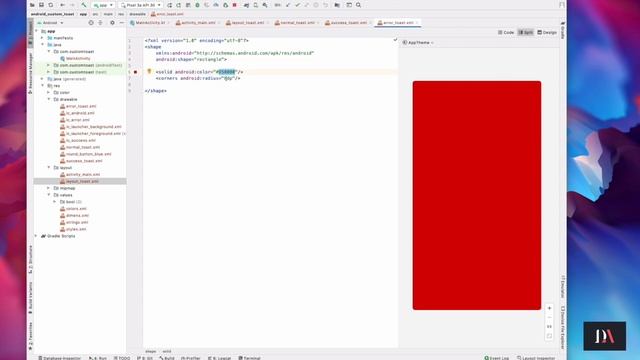
Task: Select ic_launcher_background.xml file
Action: pos(91,127)
